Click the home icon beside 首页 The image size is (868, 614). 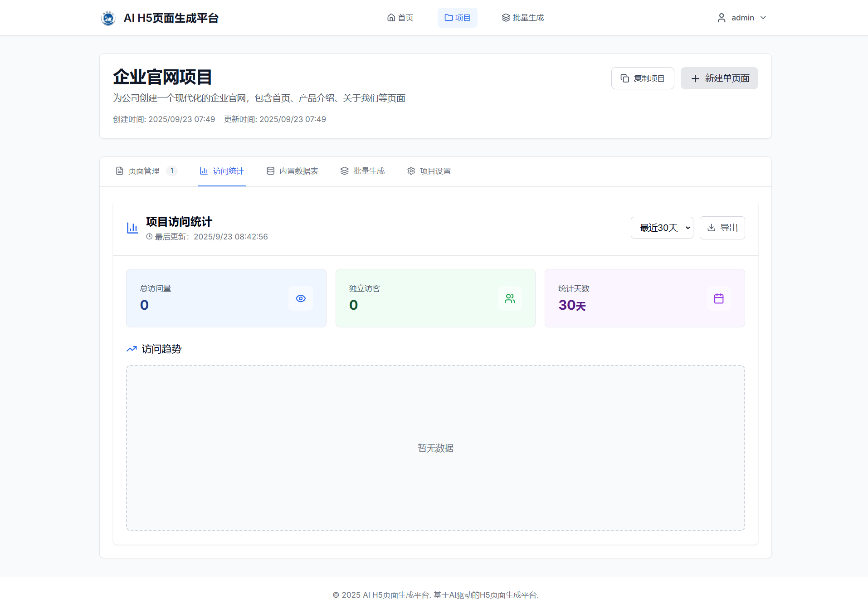[391, 17]
